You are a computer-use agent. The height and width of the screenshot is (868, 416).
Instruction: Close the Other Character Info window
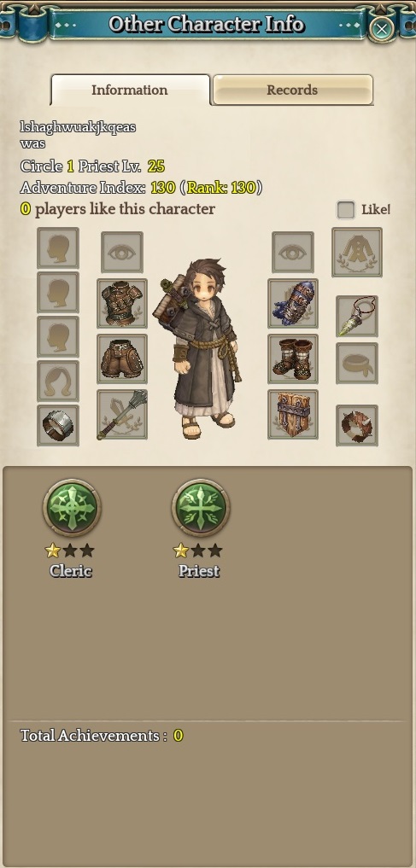click(x=381, y=29)
